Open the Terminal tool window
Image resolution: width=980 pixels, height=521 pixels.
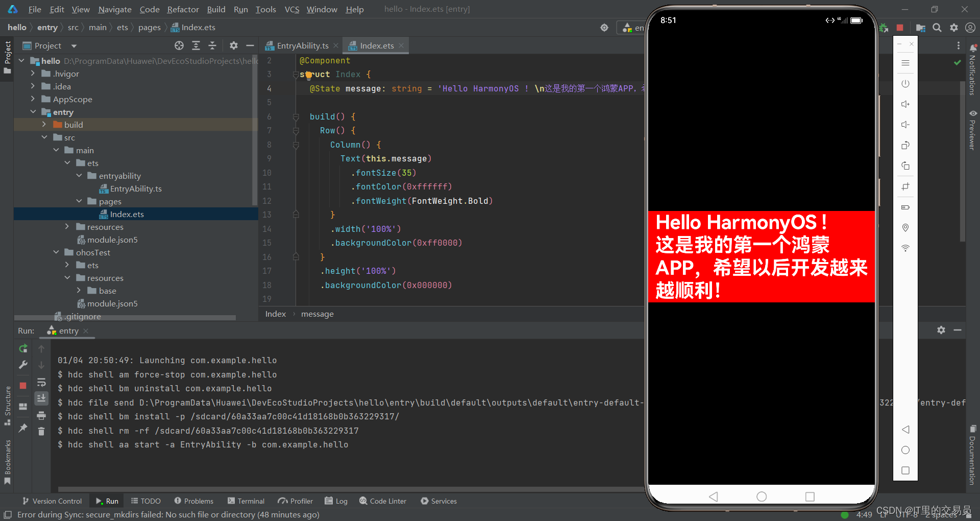tap(246, 501)
